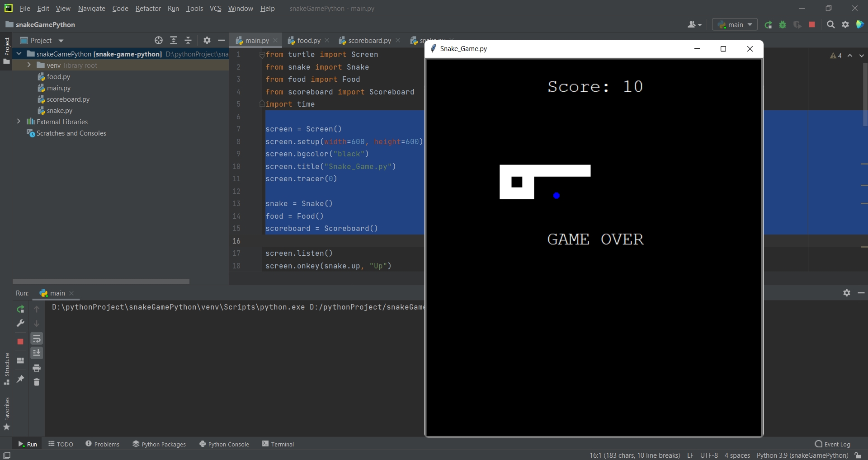Open Search Everywhere magnifier icon

(830, 25)
